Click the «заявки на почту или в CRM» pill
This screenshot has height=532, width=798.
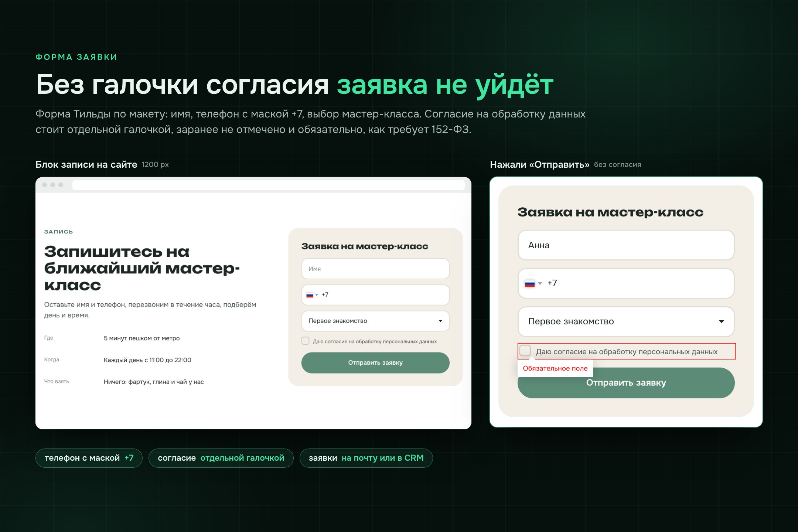[366, 458]
